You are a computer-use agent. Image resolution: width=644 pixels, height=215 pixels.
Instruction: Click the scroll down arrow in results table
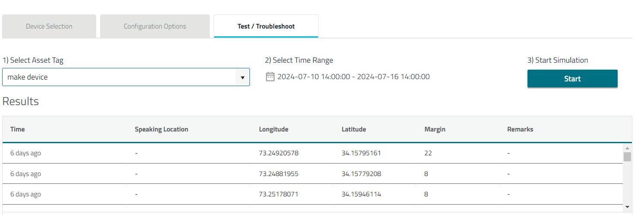pyautogui.click(x=627, y=207)
